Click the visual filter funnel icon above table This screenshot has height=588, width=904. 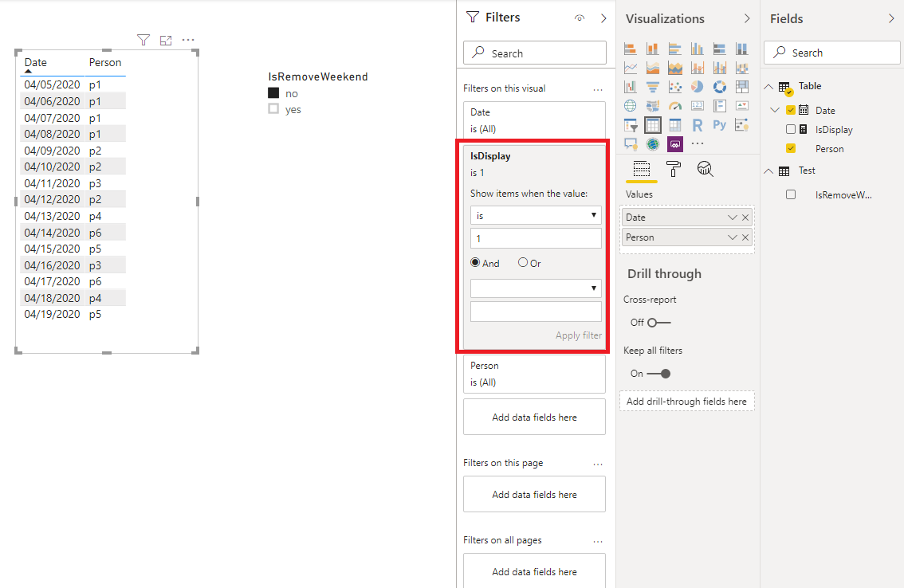coord(143,40)
